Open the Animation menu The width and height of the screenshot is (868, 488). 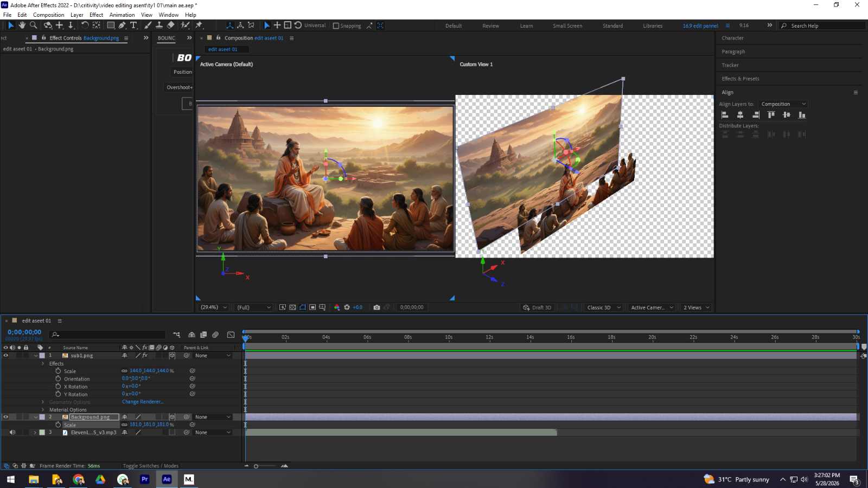[x=122, y=15]
